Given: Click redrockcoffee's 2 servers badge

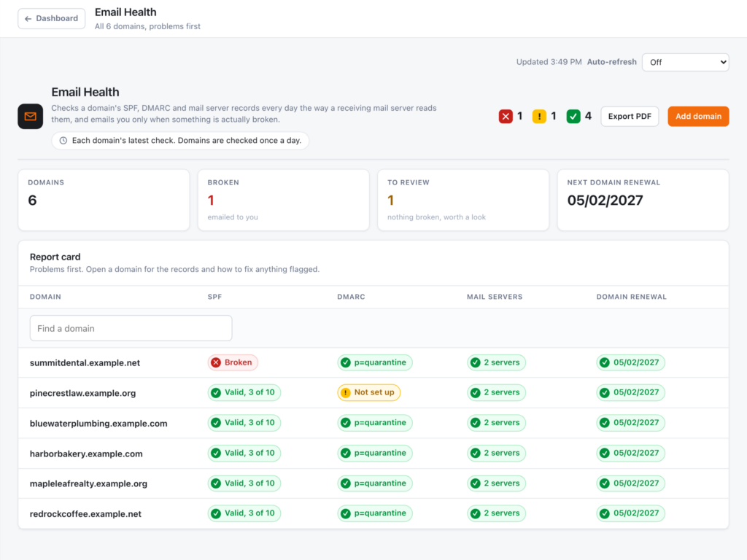Looking at the screenshot, I should pos(496,513).
